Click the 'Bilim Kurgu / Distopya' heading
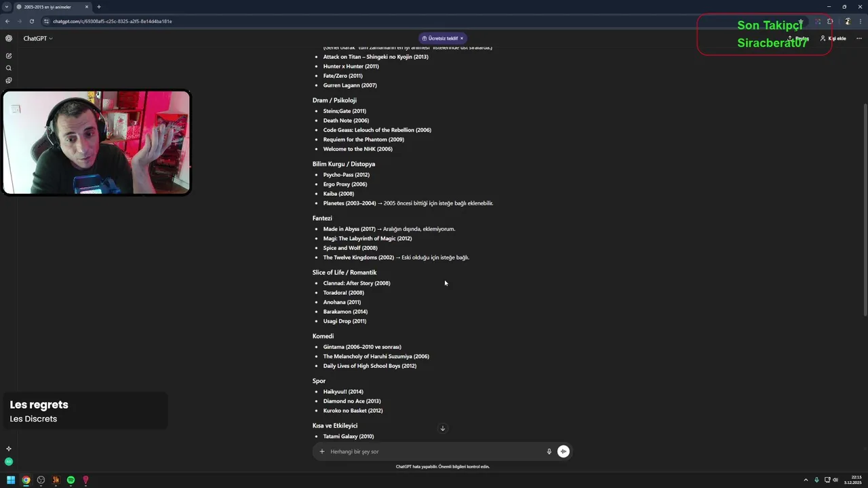868x488 pixels. tap(344, 164)
